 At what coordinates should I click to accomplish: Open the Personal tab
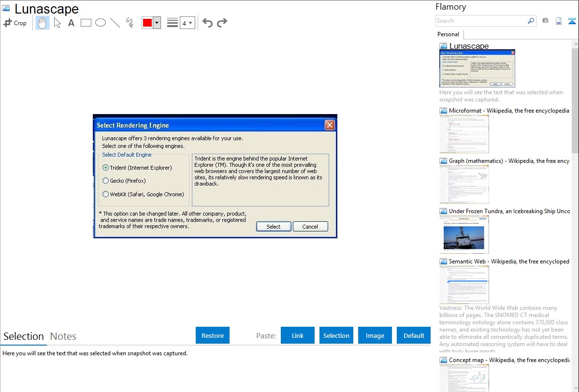pyautogui.click(x=449, y=34)
